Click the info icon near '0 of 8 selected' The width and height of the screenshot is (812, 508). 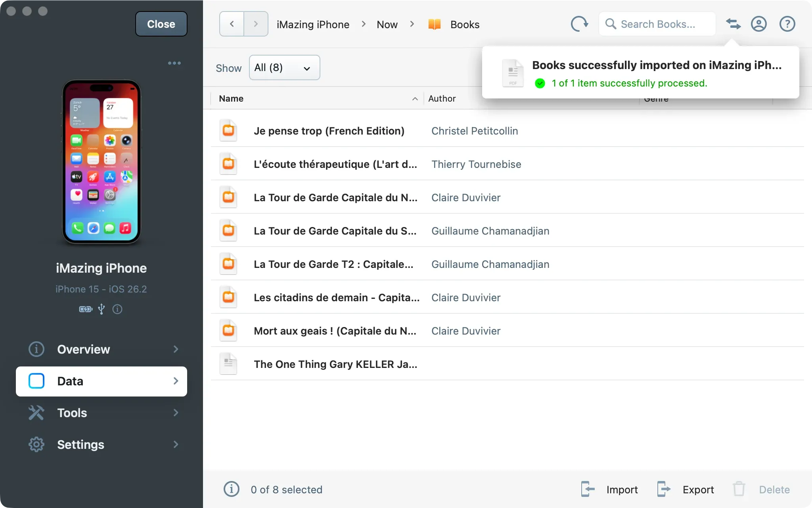coord(232,489)
